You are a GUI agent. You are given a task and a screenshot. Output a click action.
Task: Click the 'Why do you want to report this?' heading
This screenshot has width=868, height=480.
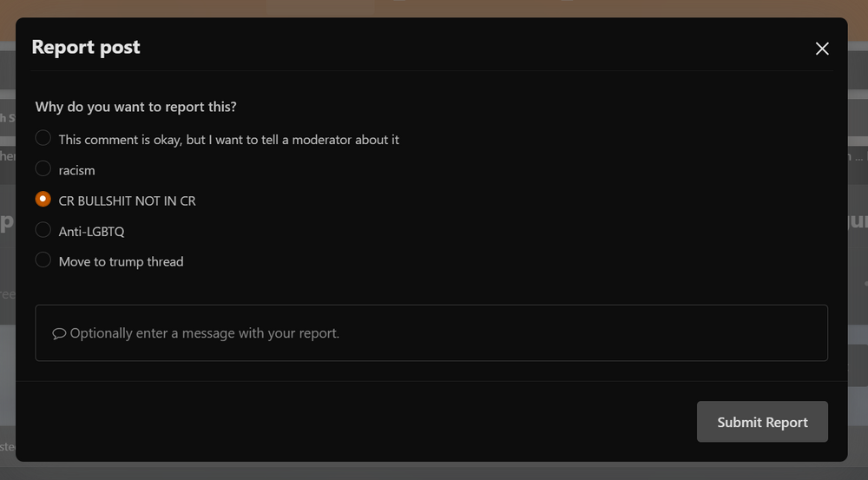(x=135, y=107)
